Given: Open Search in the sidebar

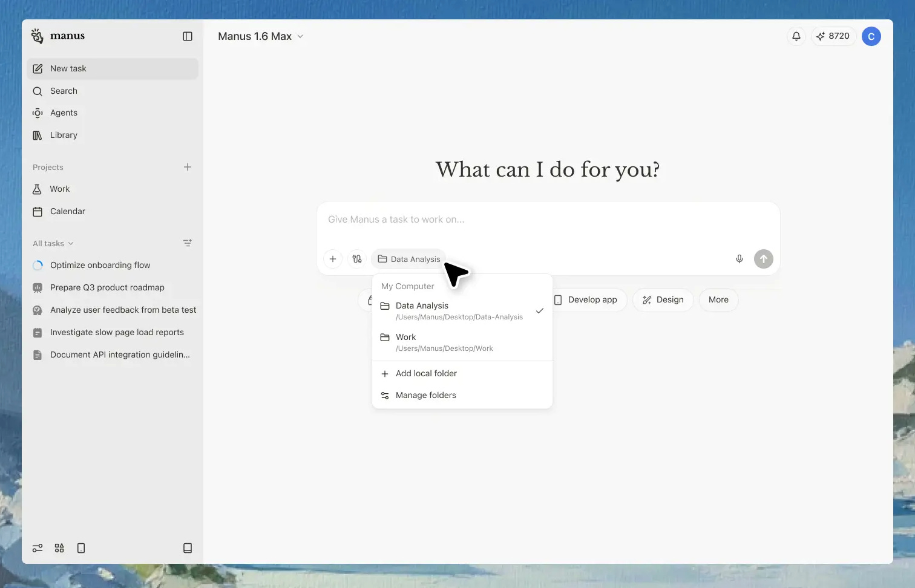Looking at the screenshot, I should tap(113, 91).
